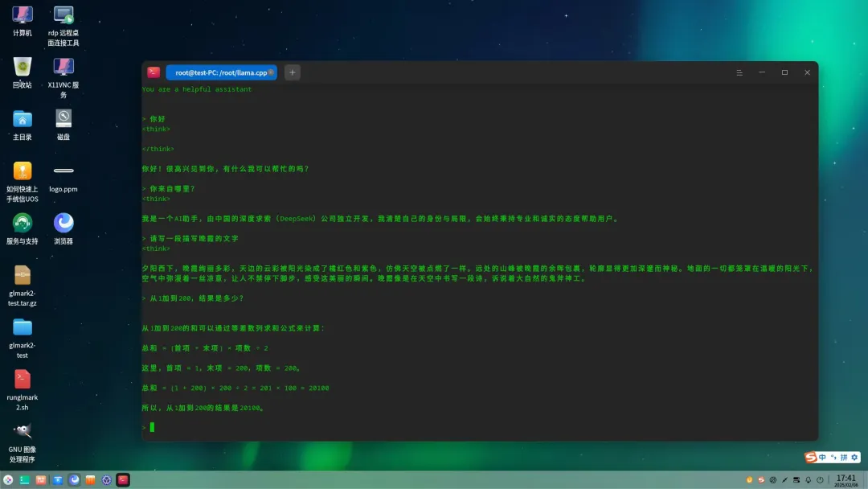The image size is (868, 489).
Task: Close the llama.cpp terminal tab
Action: (271, 72)
